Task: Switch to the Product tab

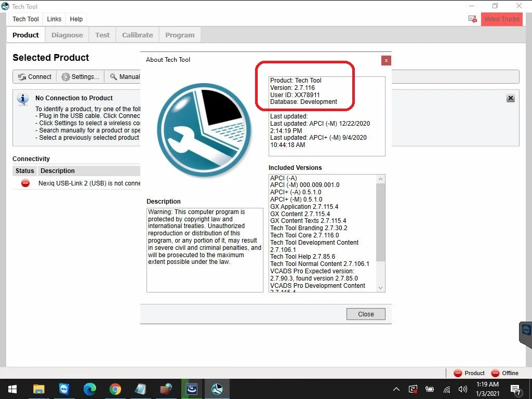Action: [26, 35]
